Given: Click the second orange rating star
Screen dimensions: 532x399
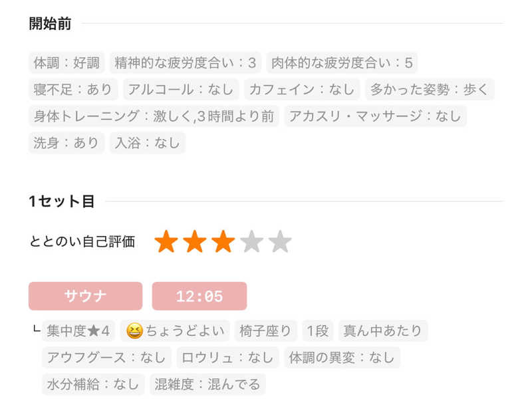Looking at the screenshot, I should pos(194,242).
